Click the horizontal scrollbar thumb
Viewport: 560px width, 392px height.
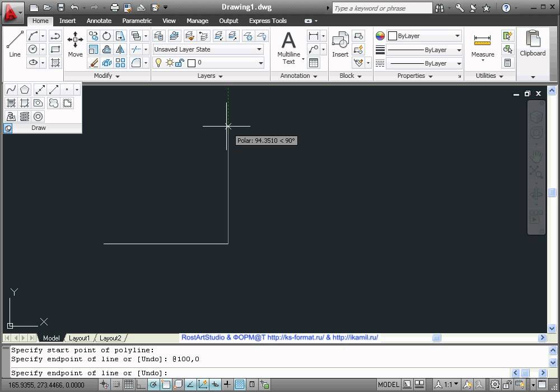[x=436, y=338]
